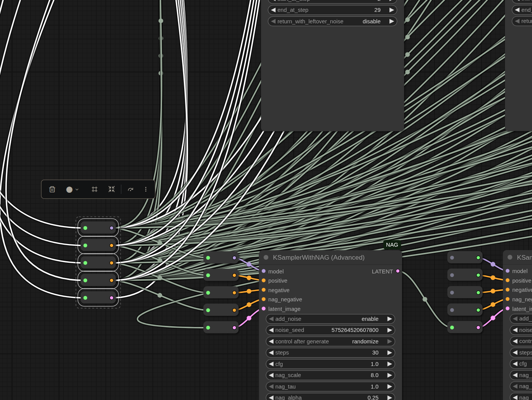Click the positive input socket on KSamplerWithNAG
The height and width of the screenshot is (400, 532).
264,281
